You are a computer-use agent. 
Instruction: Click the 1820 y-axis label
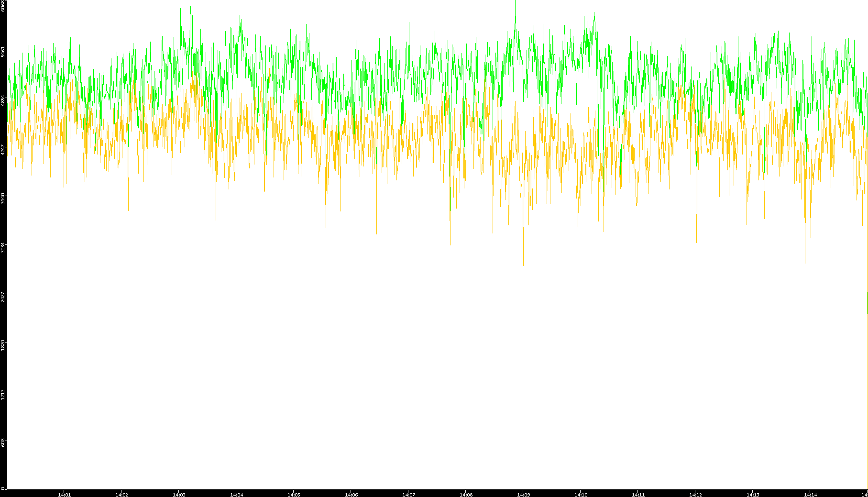3,345
